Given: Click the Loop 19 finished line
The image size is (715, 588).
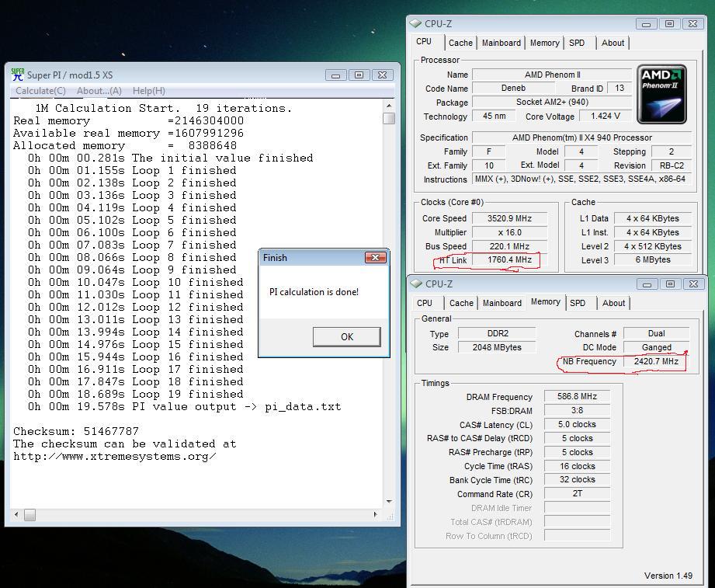Looking at the screenshot, I should (135, 394).
